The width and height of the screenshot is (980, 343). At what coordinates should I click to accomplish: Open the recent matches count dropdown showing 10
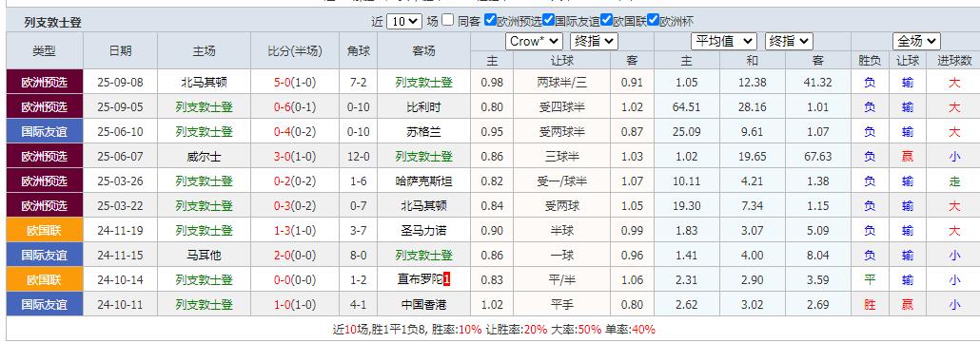click(404, 21)
